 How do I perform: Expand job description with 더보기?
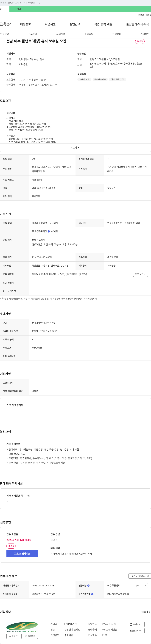coord(75,148)
